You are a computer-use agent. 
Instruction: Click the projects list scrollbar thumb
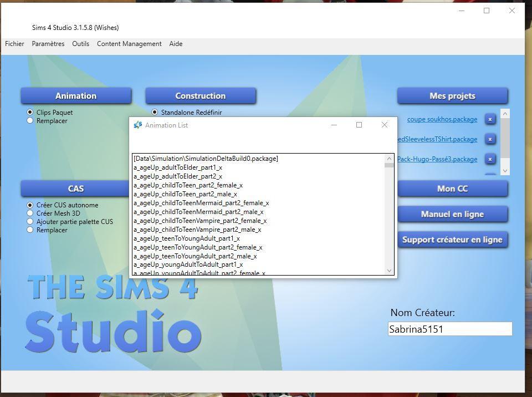(x=505, y=138)
